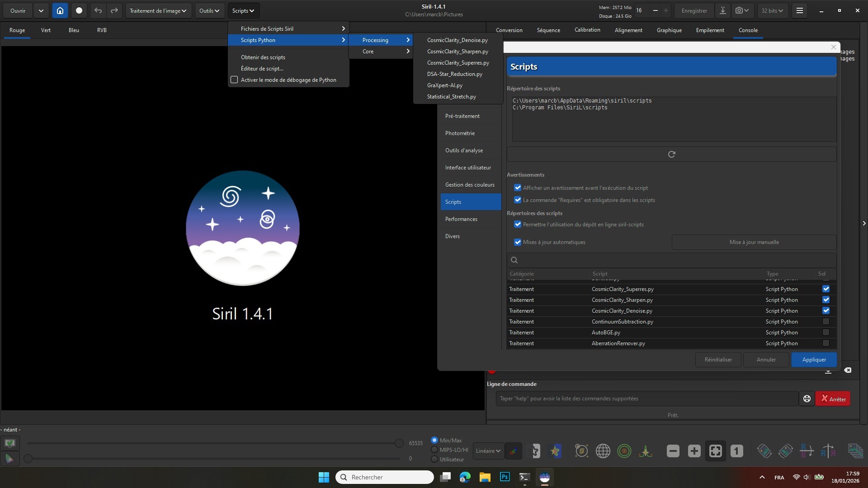Click the Ouvrir button
Screen dimensions: 868x488
click(x=18, y=10)
